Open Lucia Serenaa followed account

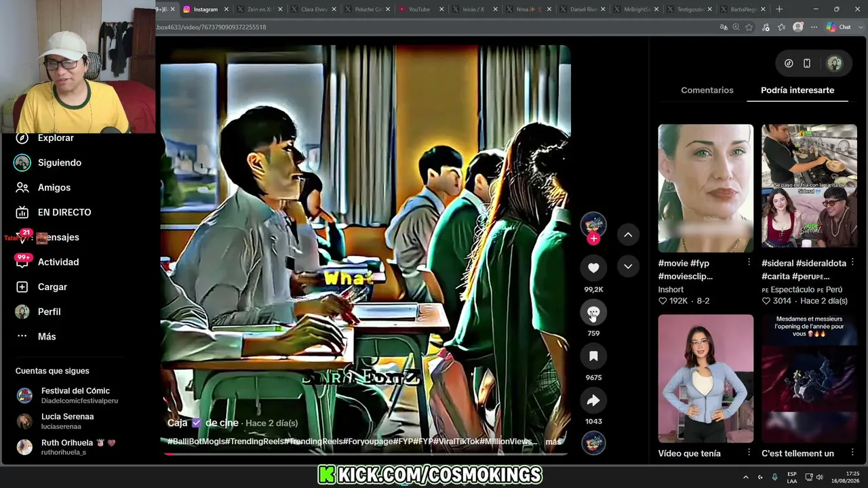pyautogui.click(x=56, y=421)
